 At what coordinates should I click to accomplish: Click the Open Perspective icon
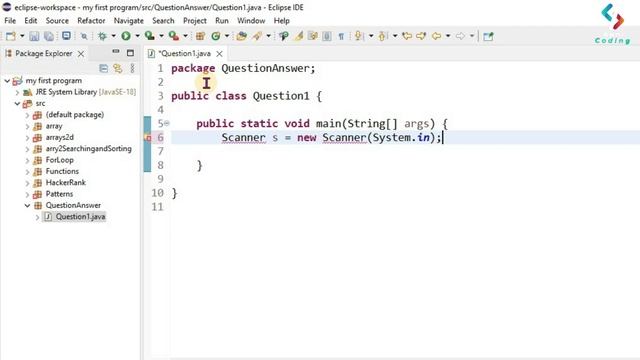(x=488, y=36)
